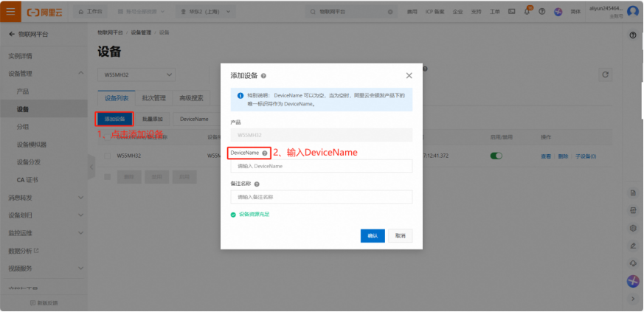
Task: Open 数据分析 external link in sidebar
Action: (24, 251)
